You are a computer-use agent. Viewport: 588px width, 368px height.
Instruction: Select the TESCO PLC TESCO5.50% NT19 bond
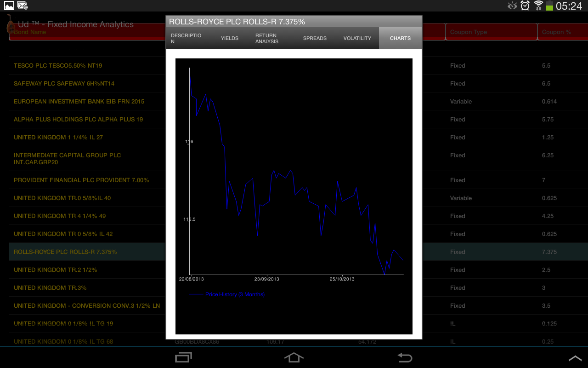[x=58, y=66]
